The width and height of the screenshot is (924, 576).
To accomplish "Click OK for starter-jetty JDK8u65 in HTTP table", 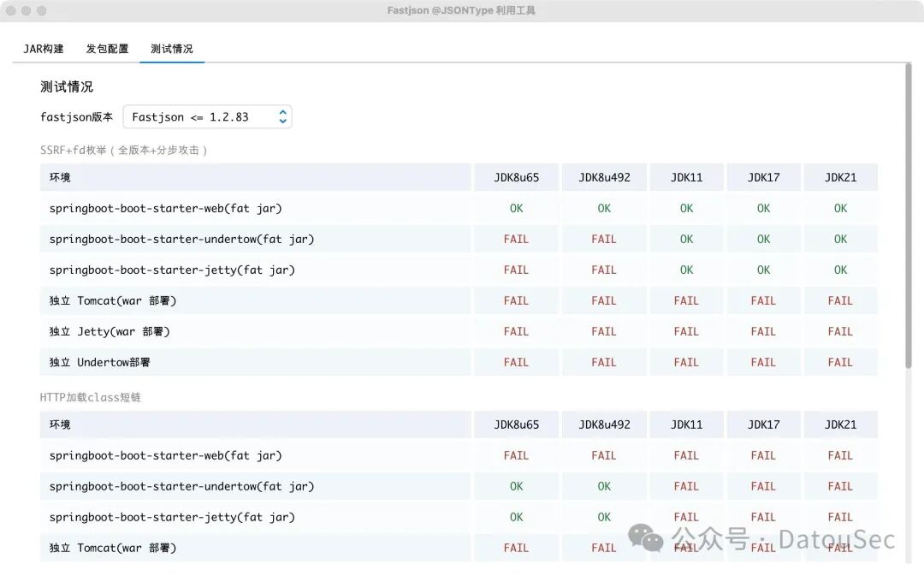I will pos(516,517).
